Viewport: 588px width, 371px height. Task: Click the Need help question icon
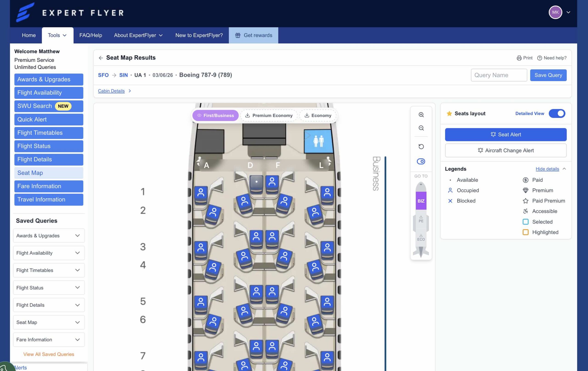click(539, 58)
